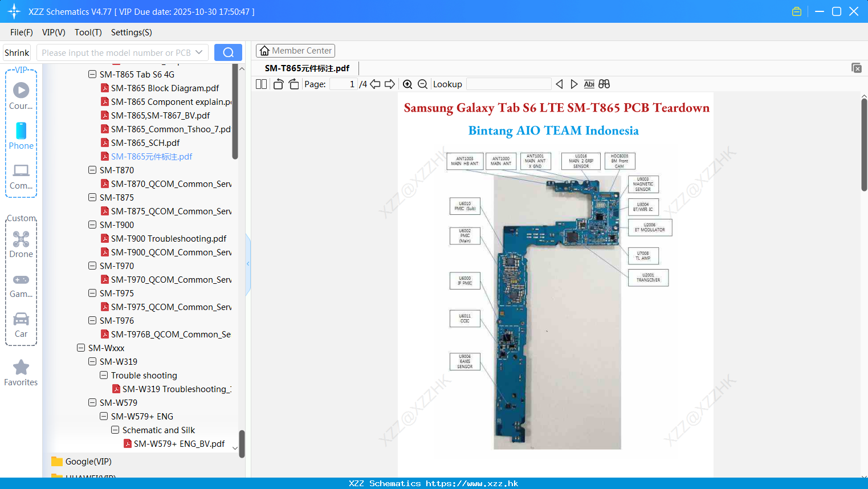
Task: Open the Car sidebar category
Action: 21,324
